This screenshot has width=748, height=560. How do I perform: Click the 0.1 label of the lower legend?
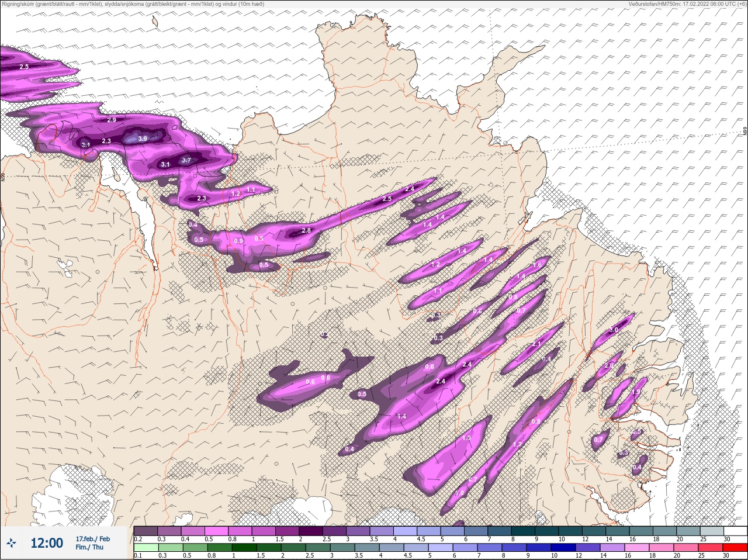pyautogui.click(x=138, y=555)
